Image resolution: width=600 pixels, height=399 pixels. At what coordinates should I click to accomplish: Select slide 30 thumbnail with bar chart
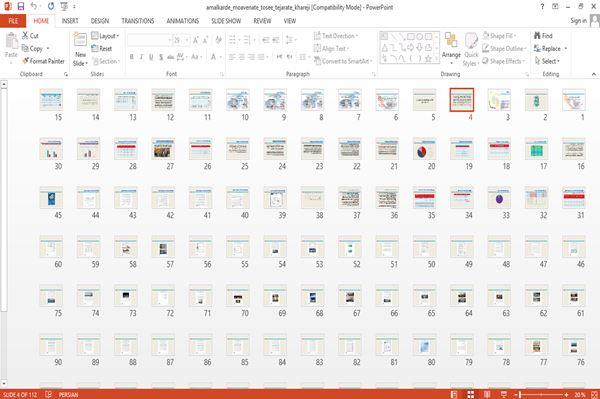(x=51, y=149)
